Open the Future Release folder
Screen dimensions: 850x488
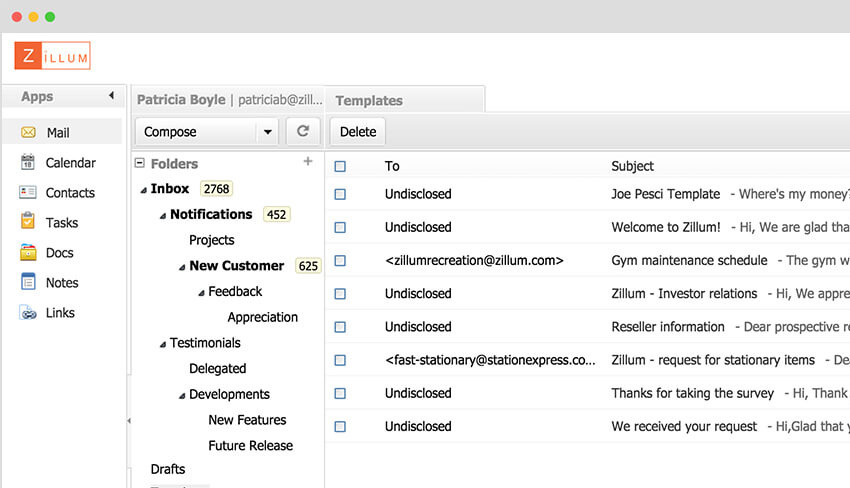(x=250, y=446)
